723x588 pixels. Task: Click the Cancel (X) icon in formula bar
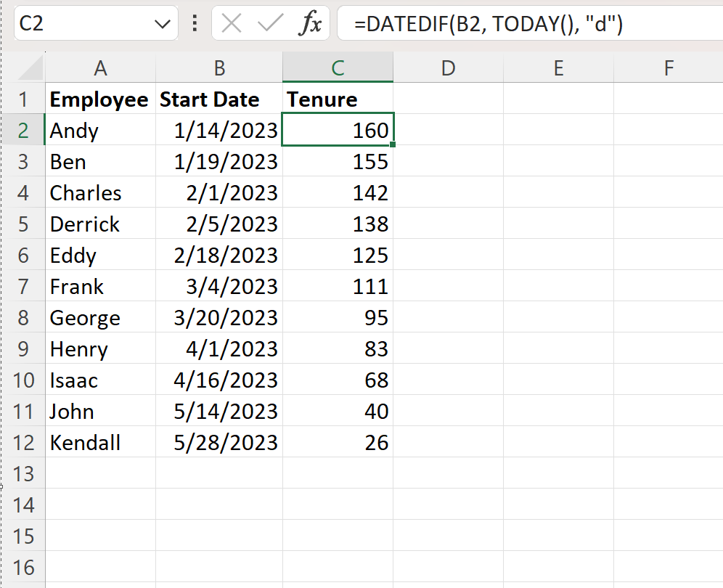(230, 23)
